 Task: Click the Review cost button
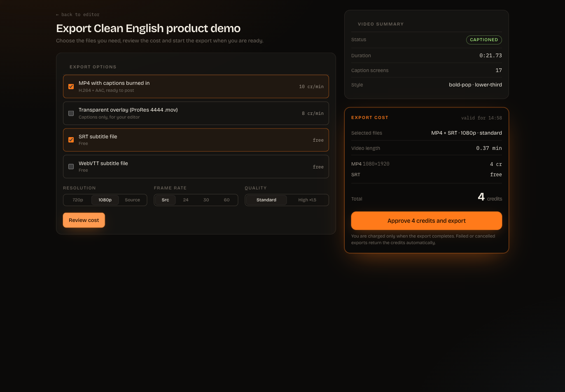[84, 220]
